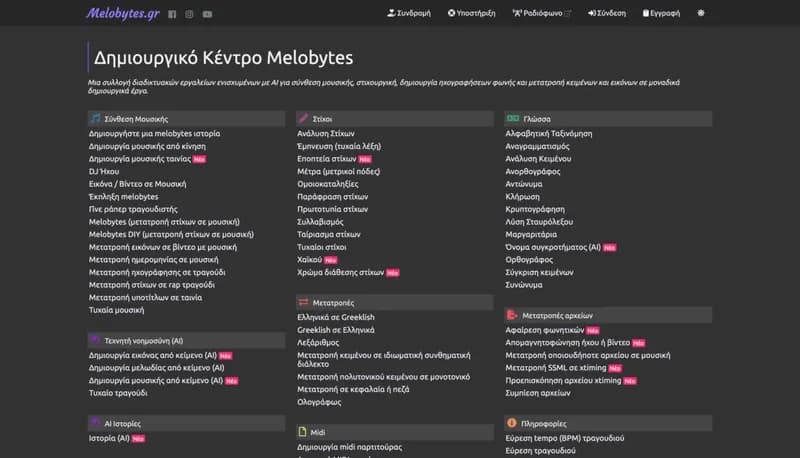Toggle the theme icon in the top bar
The width and height of the screenshot is (800, 458).
click(701, 13)
